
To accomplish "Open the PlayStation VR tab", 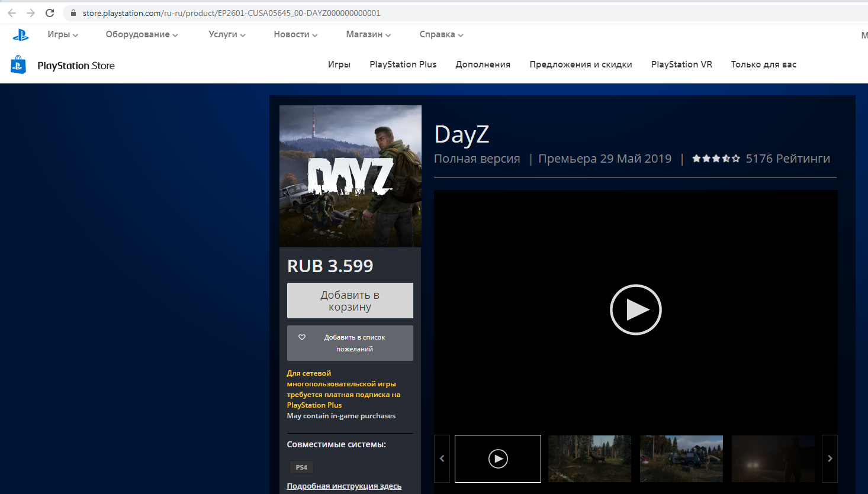I will click(681, 64).
